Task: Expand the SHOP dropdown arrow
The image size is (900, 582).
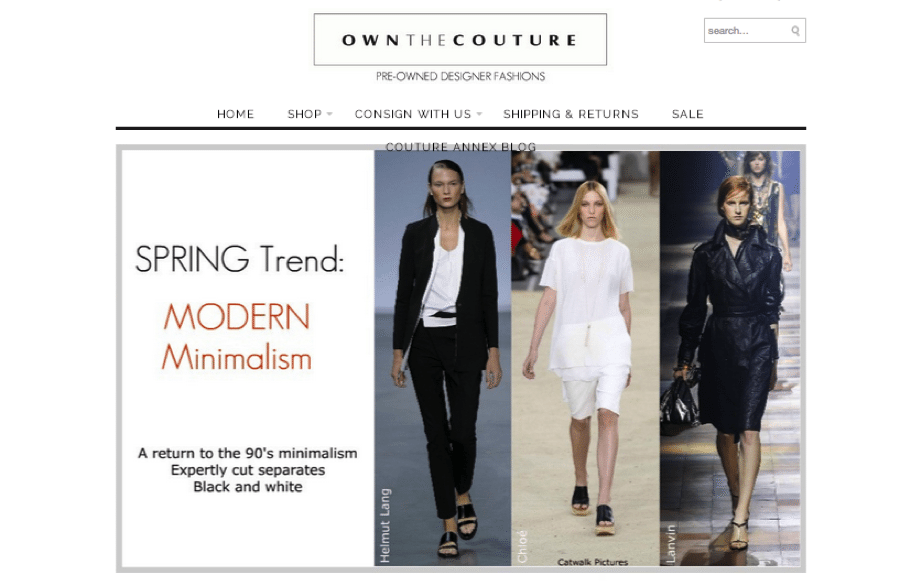Action: tap(329, 114)
